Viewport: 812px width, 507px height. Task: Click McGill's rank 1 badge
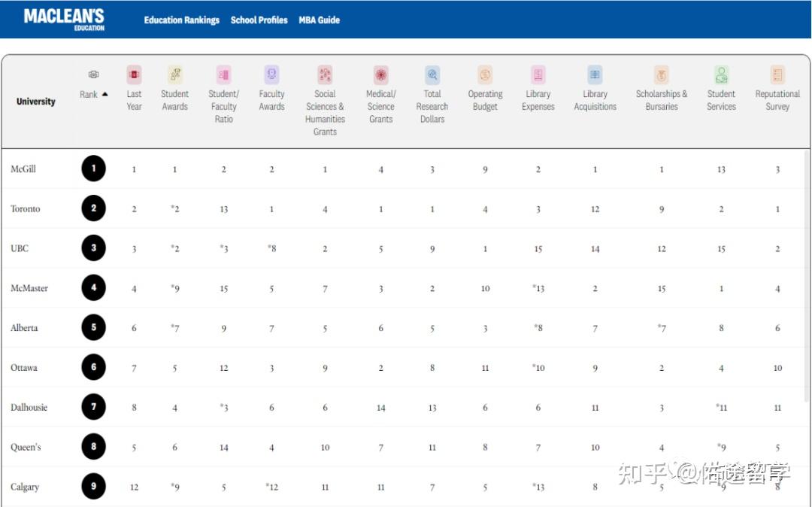tap(93, 168)
